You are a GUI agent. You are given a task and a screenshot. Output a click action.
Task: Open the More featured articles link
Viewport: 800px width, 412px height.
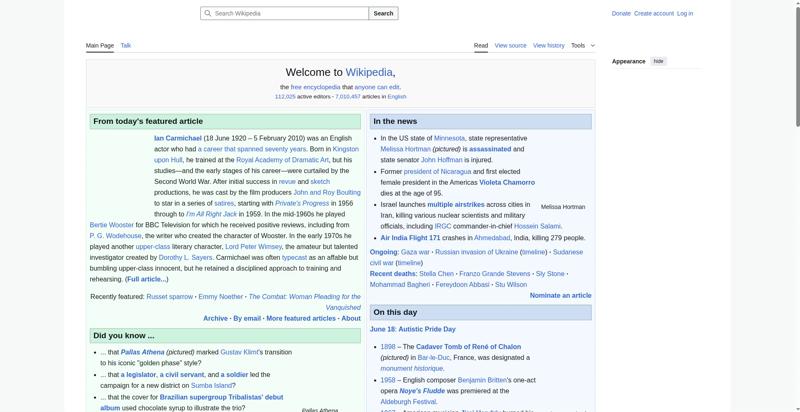(x=301, y=318)
